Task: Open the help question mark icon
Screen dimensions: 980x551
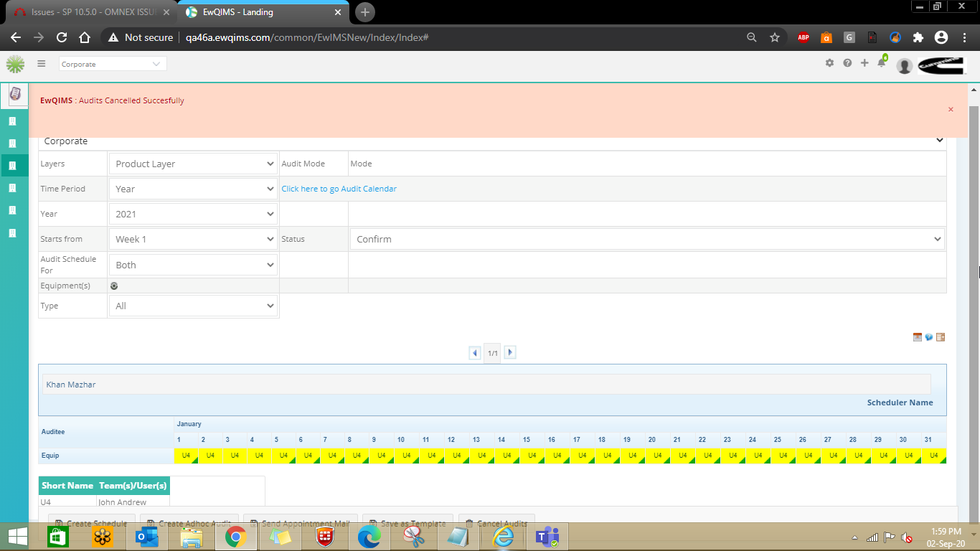Action: (x=847, y=63)
